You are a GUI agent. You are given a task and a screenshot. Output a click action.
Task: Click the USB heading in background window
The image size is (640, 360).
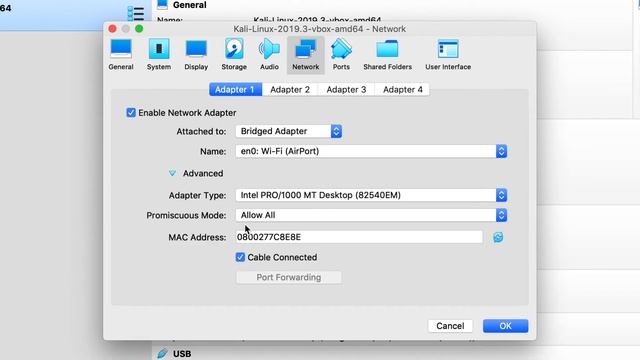[182, 354]
